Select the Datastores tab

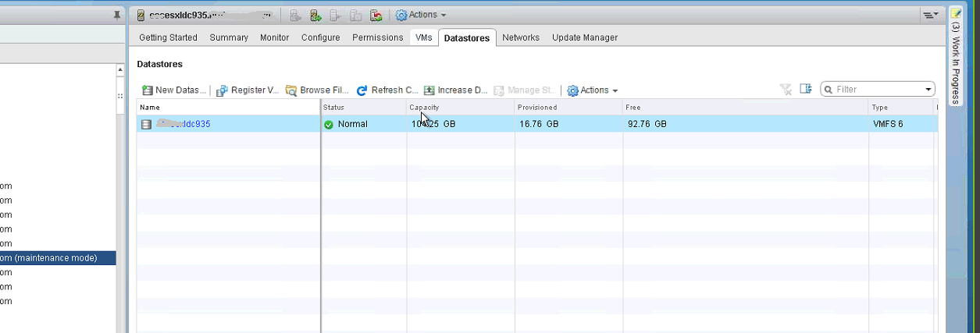(467, 37)
